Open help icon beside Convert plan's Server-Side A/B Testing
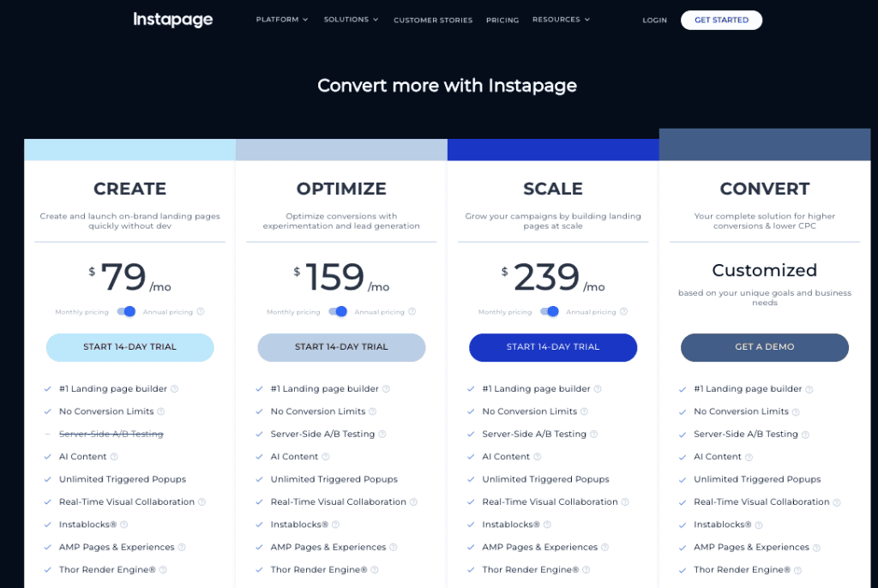Image resolution: width=878 pixels, height=588 pixels. (805, 435)
